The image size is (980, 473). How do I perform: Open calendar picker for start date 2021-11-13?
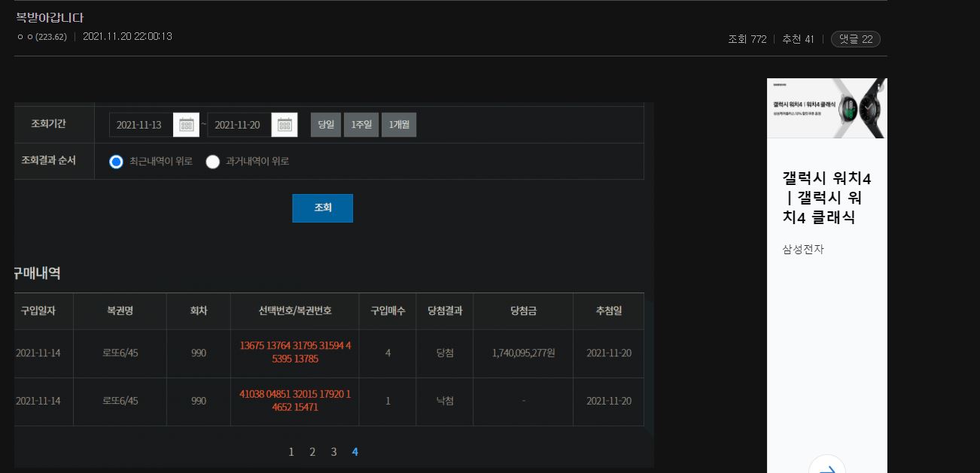(x=187, y=125)
